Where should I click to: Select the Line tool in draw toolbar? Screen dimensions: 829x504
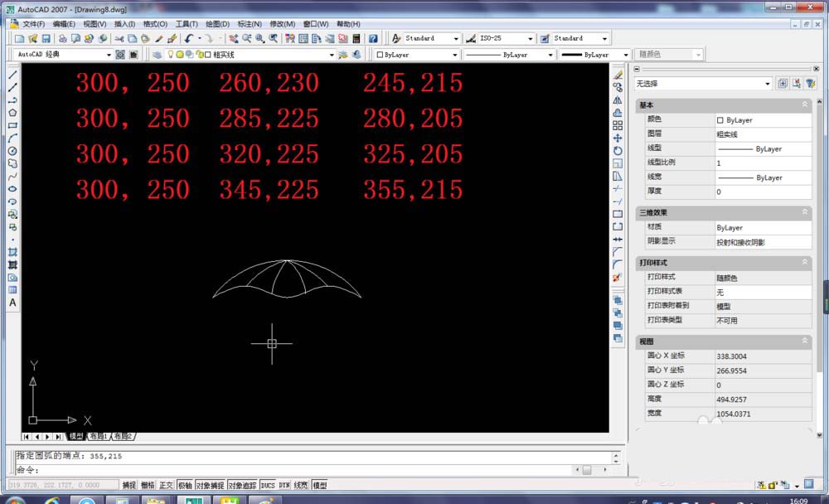coord(12,75)
